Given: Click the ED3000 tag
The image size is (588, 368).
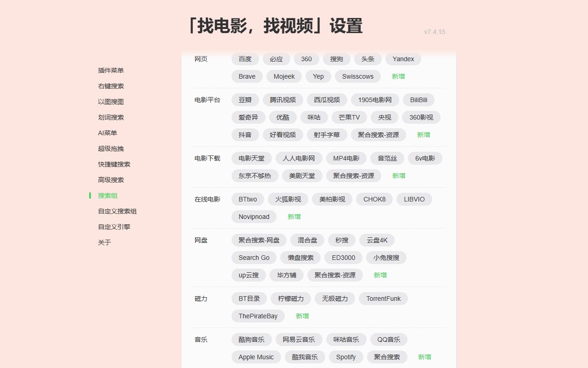Looking at the screenshot, I should pos(344,258).
